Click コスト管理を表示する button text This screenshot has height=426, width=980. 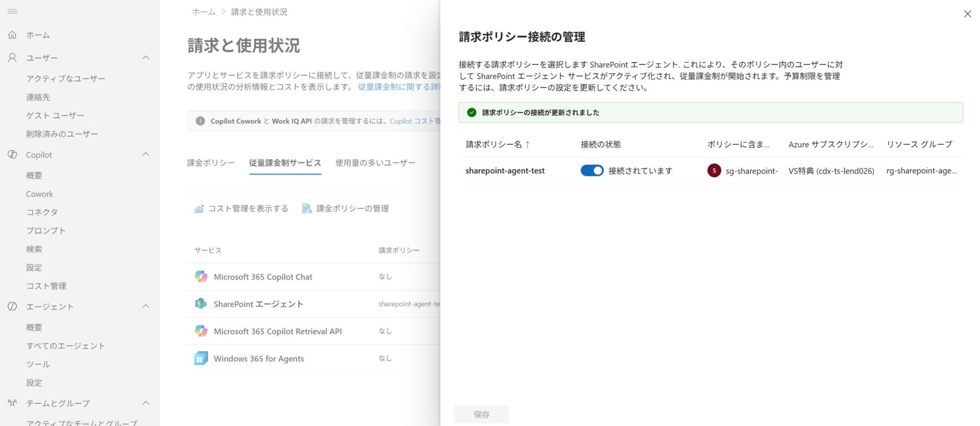(x=248, y=209)
